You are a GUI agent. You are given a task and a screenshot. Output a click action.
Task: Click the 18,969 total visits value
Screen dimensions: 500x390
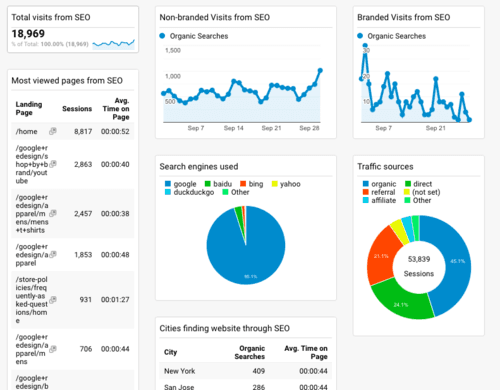[28, 34]
